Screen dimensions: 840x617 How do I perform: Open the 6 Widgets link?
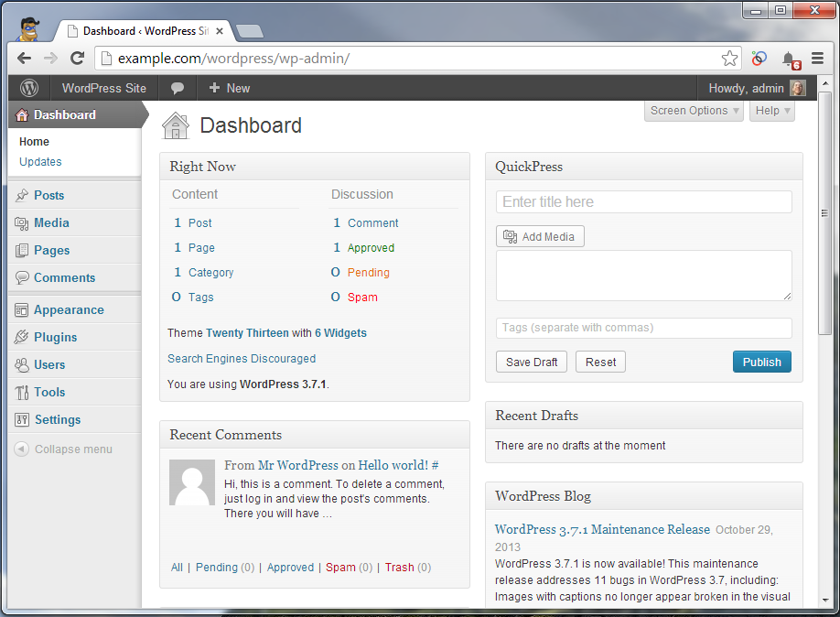(340, 333)
